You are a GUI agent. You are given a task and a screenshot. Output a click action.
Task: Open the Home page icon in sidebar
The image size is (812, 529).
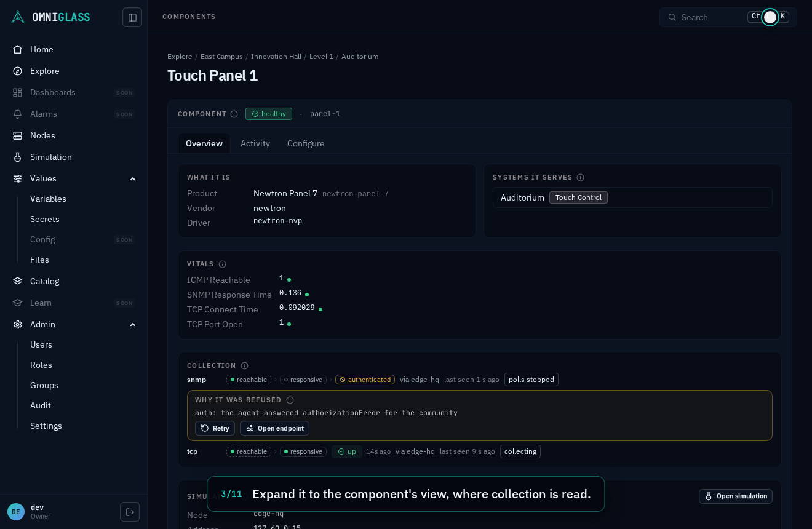point(18,49)
